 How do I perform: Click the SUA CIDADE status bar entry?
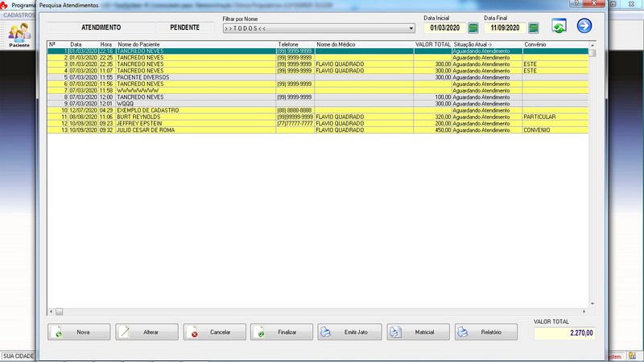pos(19,356)
